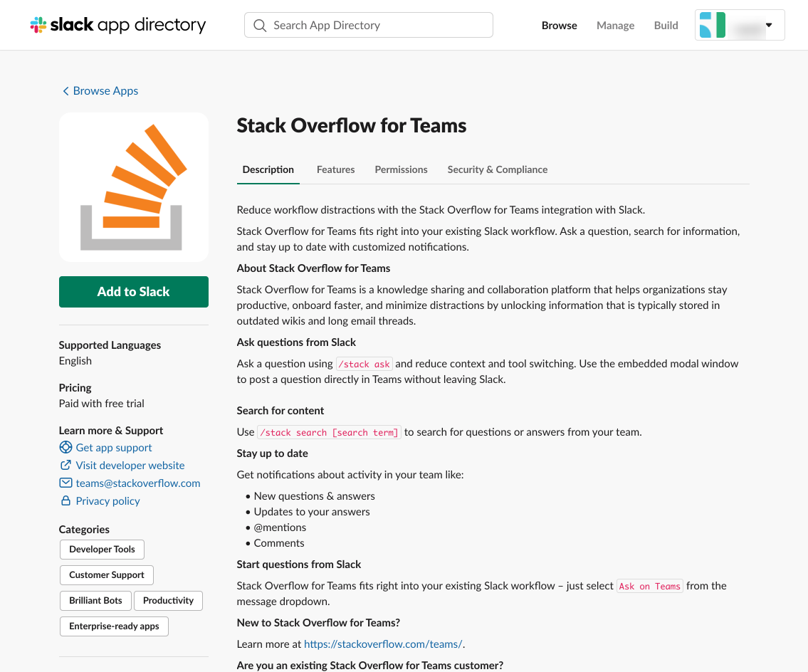Screen dimensions: 808x672
Task: Open the Build menu in header
Action: (666, 25)
